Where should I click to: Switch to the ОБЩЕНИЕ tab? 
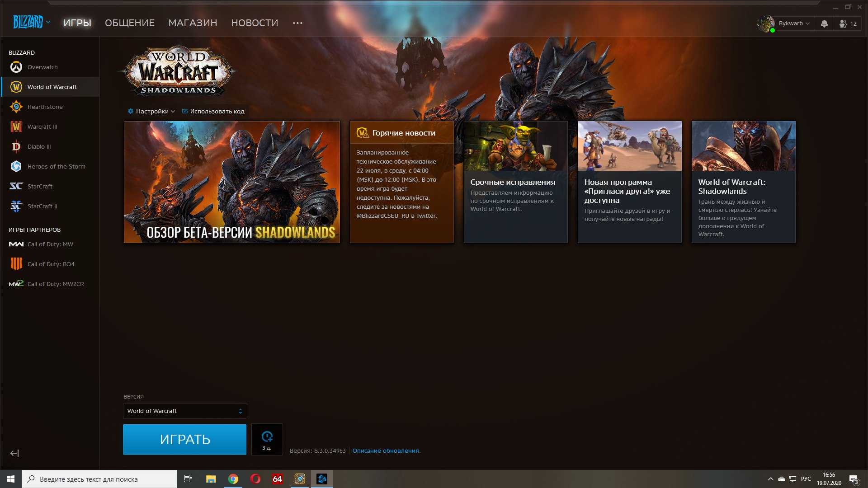click(x=130, y=23)
